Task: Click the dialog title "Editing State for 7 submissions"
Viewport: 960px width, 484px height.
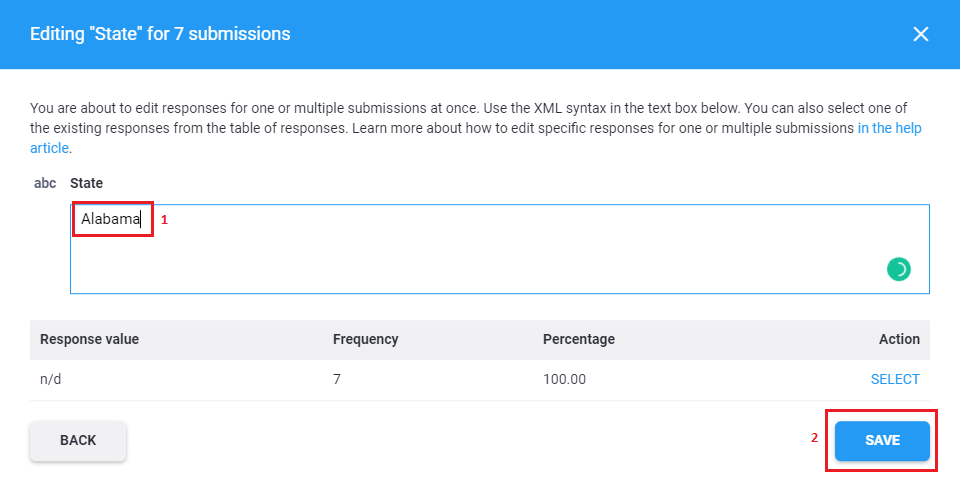Action: point(160,34)
